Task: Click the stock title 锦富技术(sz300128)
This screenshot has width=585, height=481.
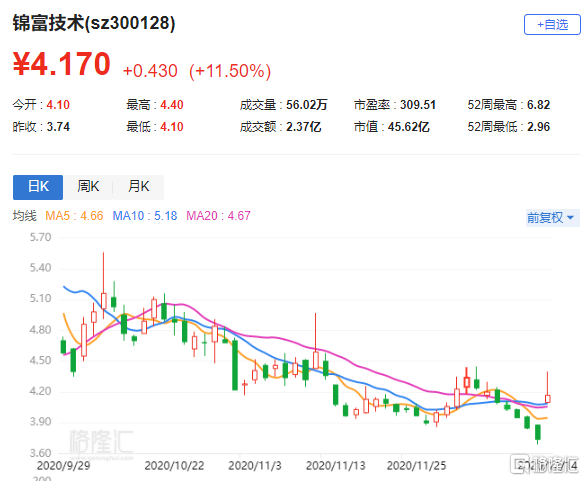Action: pos(94,23)
